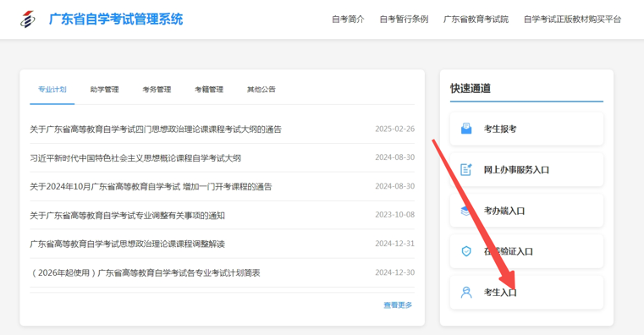Image resolution: width=644 pixels, height=335 pixels.
Task: Open 习近平新时代中国特色社会主义思想概论 syllabus notice
Action: (x=135, y=158)
